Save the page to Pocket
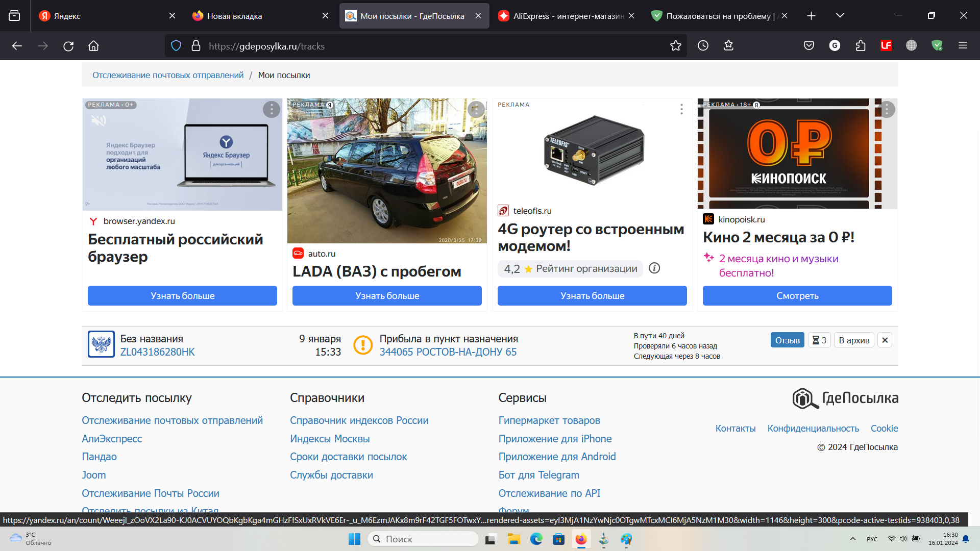980x551 pixels. 808,46
